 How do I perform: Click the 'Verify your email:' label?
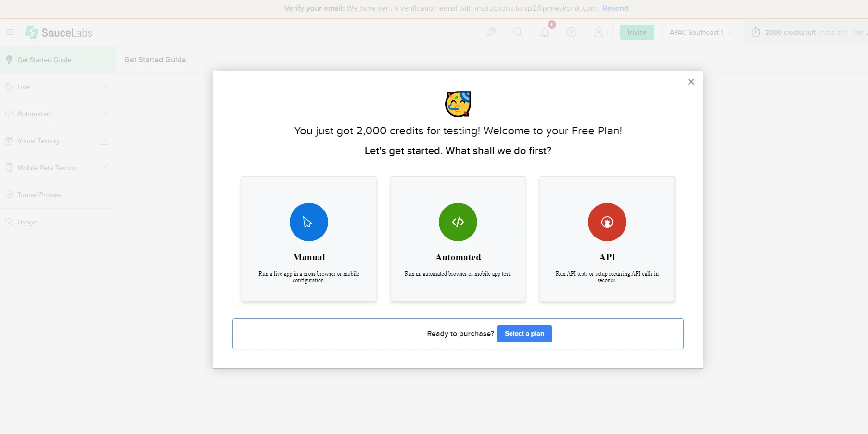click(x=314, y=8)
